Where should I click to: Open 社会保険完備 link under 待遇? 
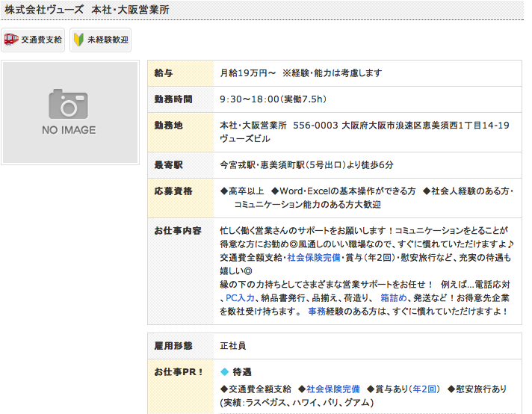[333, 389]
